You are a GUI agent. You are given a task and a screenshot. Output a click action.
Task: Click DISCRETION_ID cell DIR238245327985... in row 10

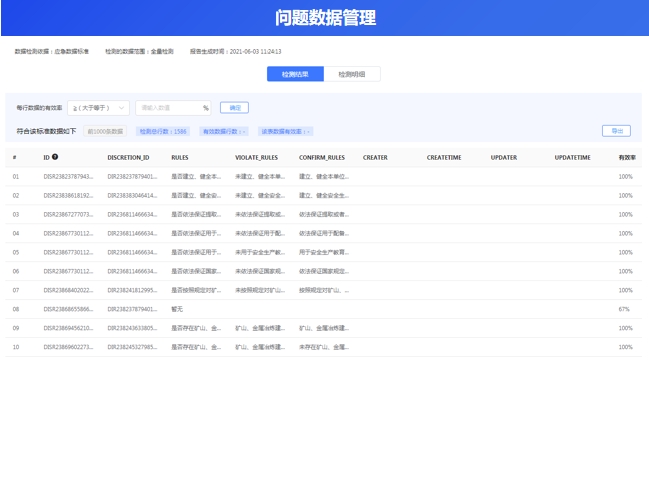[132, 347]
